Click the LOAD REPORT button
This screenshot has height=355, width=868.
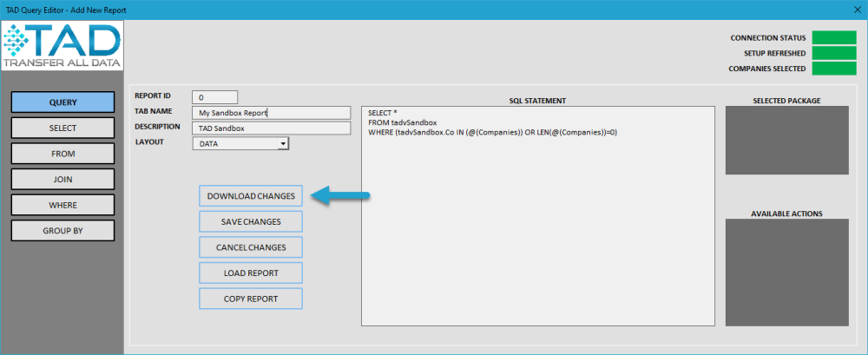pyautogui.click(x=251, y=273)
